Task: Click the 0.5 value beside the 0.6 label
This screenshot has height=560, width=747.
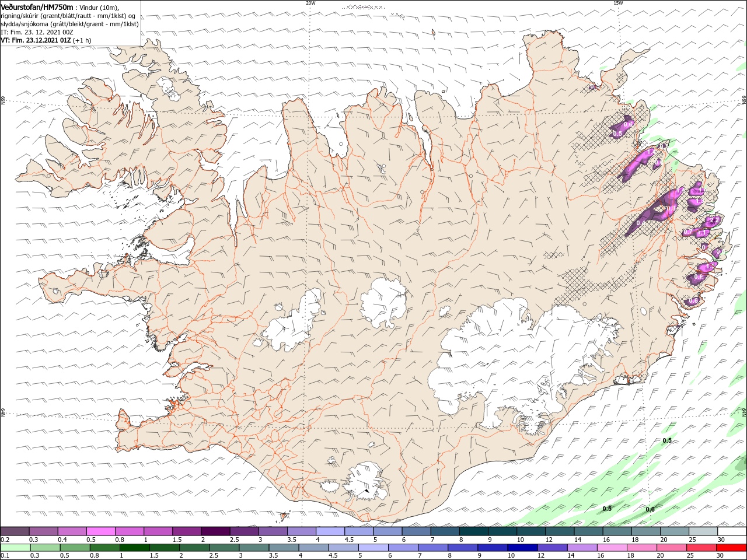Action: [607, 509]
